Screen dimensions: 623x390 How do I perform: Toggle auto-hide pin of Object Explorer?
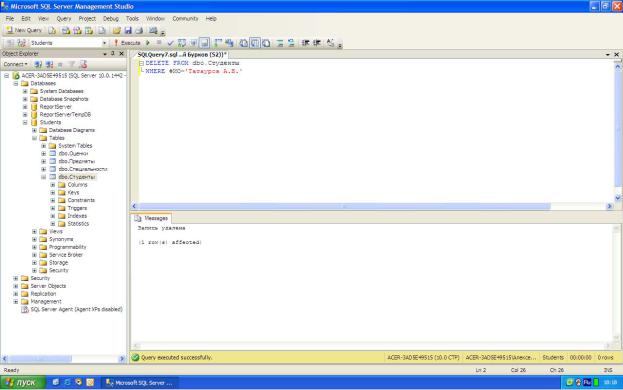pyautogui.click(x=113, y=54)
